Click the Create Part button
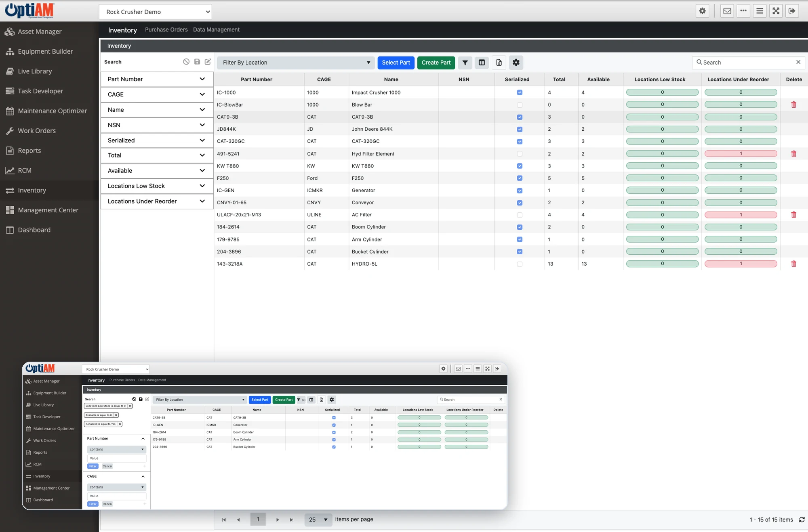 436,63
